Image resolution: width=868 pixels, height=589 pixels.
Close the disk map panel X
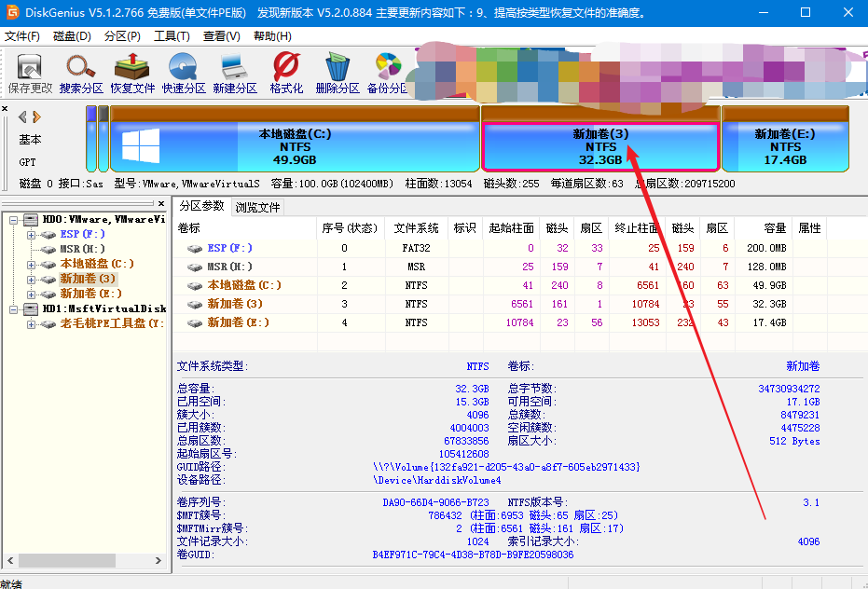[x=5, y=109]
